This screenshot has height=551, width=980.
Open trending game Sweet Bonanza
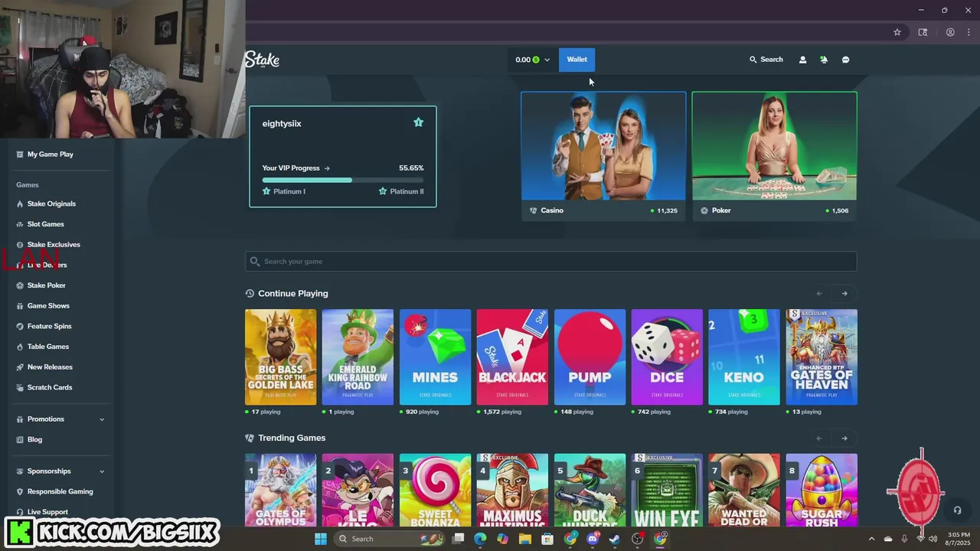pos(435,490)
